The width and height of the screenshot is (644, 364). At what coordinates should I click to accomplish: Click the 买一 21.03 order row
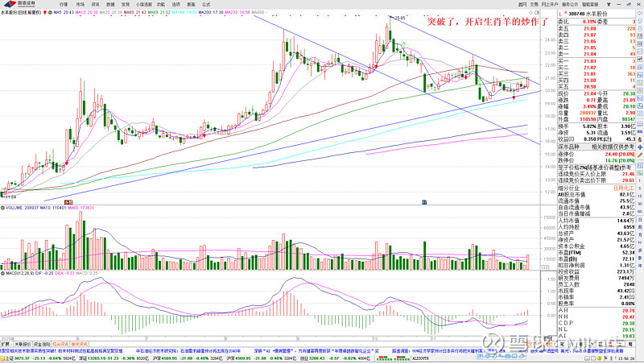pos(597,61)
